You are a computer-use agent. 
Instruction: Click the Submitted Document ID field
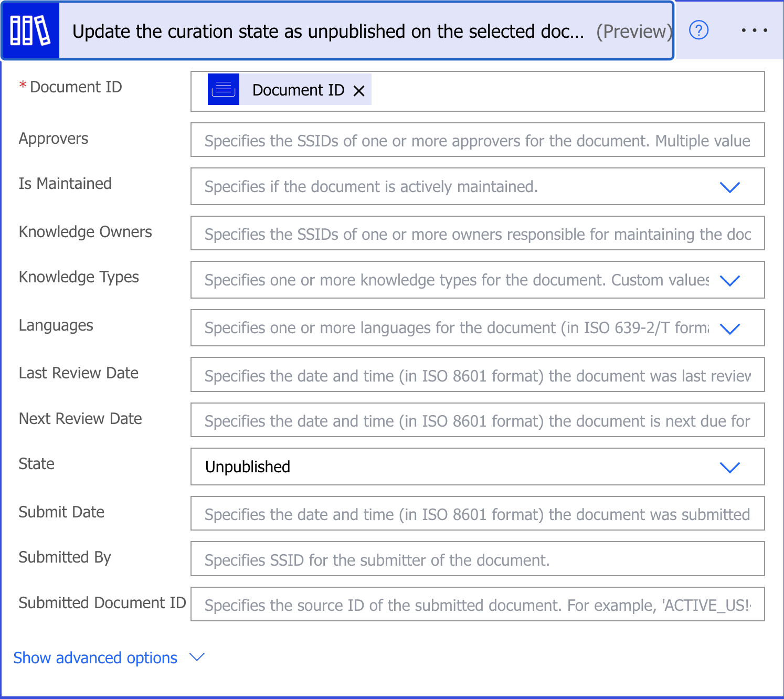(x=476, y=605)
